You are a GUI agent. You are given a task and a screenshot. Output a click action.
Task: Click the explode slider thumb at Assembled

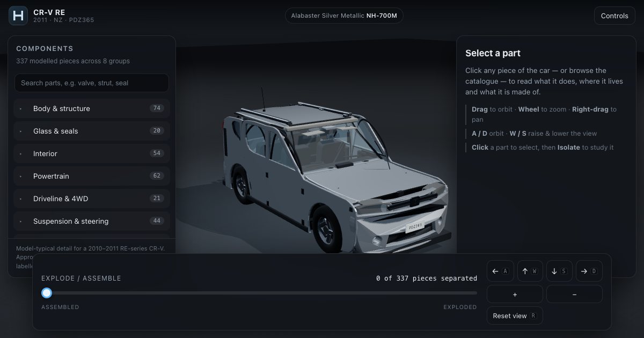(x=47, y=293)
